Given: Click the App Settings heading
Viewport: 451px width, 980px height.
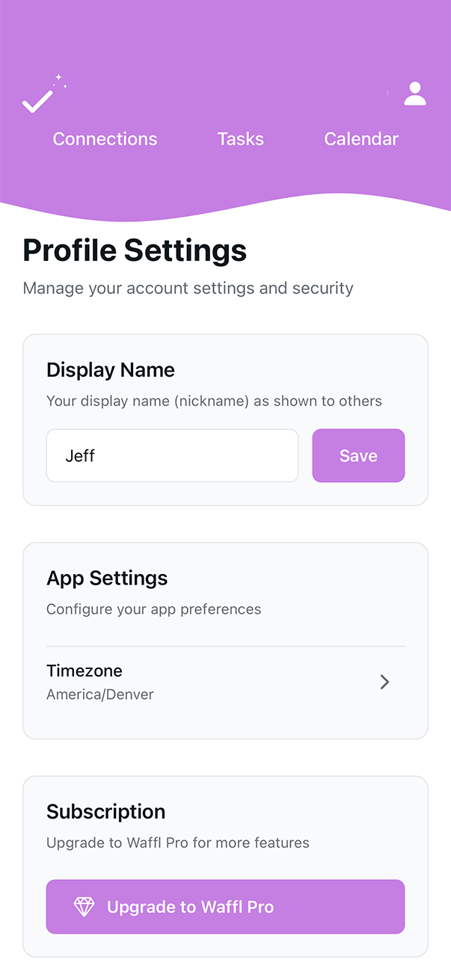Looking at the screenshot, I should pyautogui.click(x=107, y=578).
